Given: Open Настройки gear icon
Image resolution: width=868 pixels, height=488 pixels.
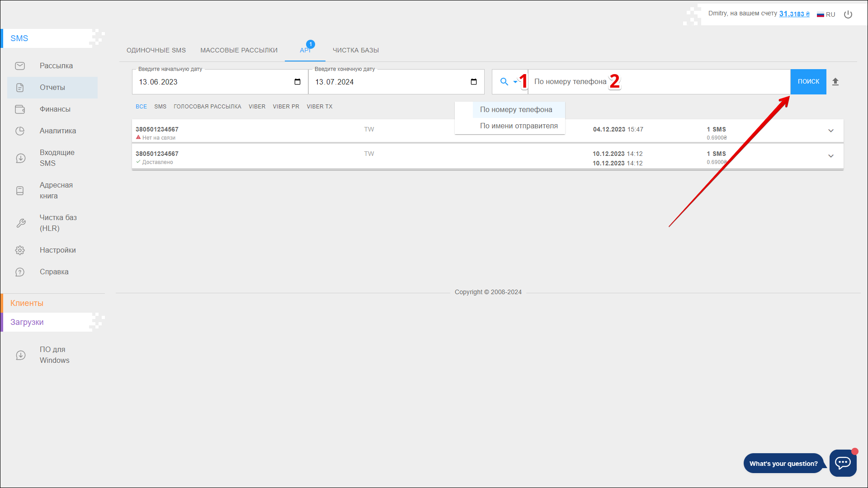Looking at the screenshot, I should point(20,250).
